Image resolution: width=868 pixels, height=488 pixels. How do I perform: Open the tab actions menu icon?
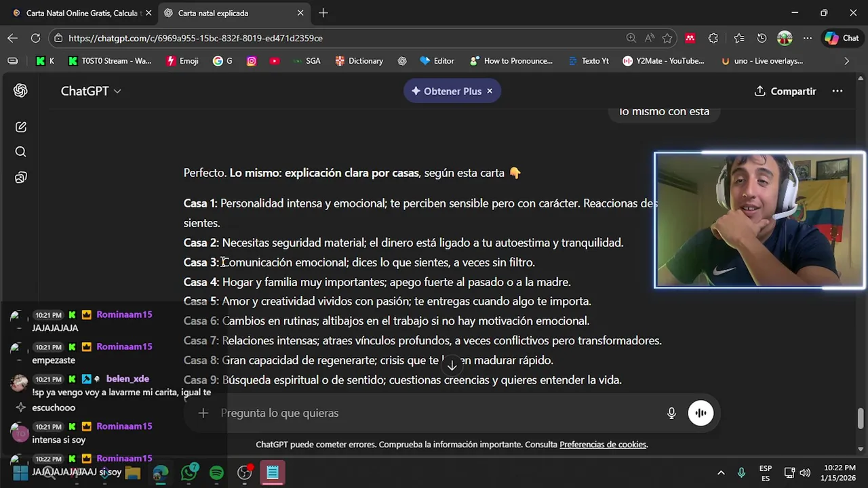coord(13,61)
